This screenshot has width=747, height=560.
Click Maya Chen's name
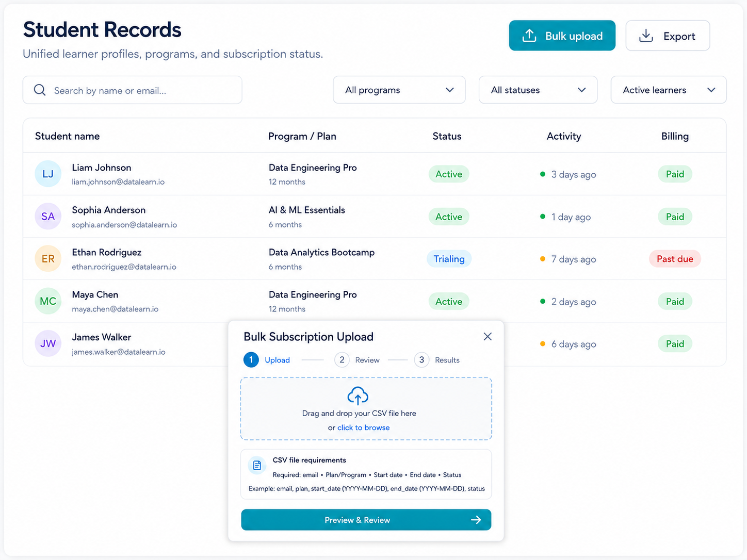[95, 294]
